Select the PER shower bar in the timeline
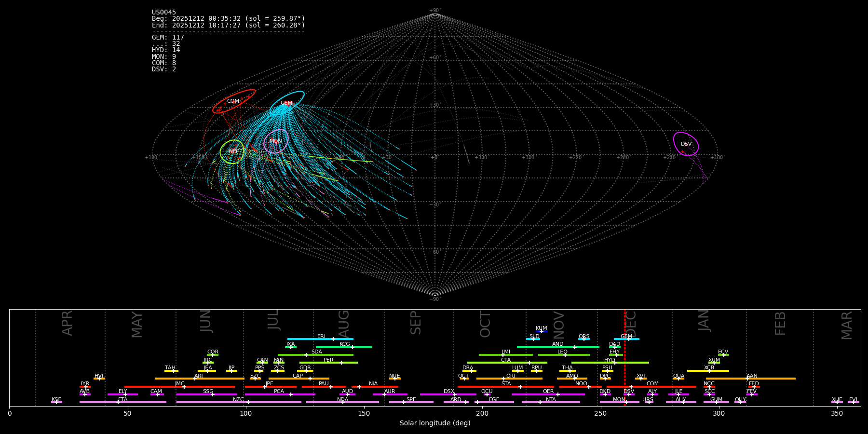Image resolution: width=868 pixels, height=434 pixels. click(x=328, y=363)
